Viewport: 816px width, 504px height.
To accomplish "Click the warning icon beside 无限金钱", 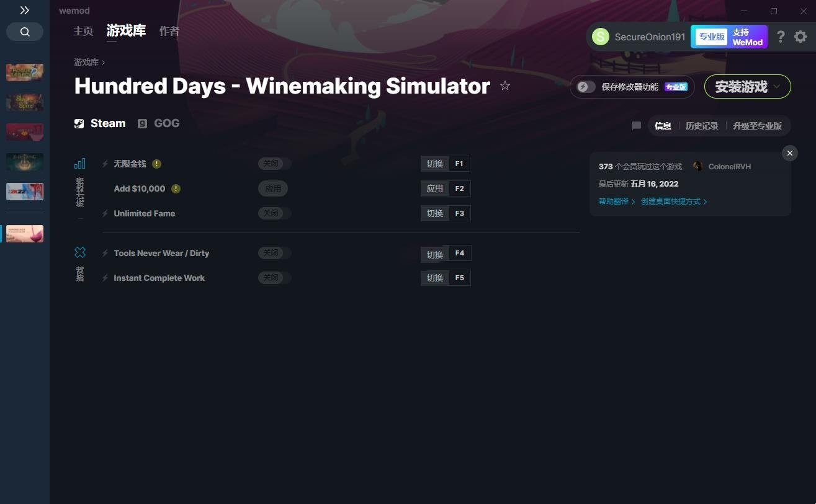I will [x=157, y=164].
